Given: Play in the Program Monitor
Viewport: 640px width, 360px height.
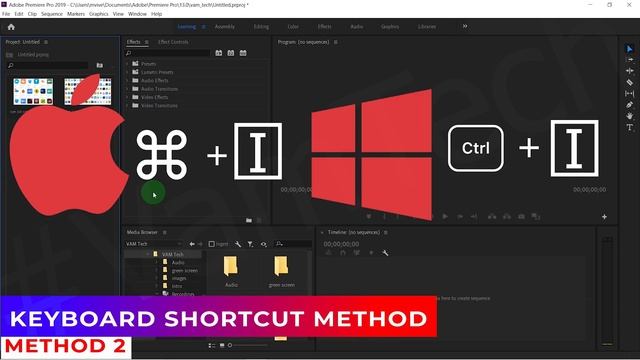Looking at the screenshot, I should coord(445,216).
